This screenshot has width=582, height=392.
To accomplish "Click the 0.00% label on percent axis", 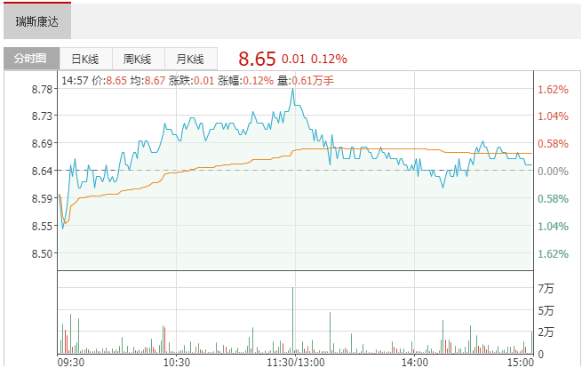I will (x=552, y=171).
